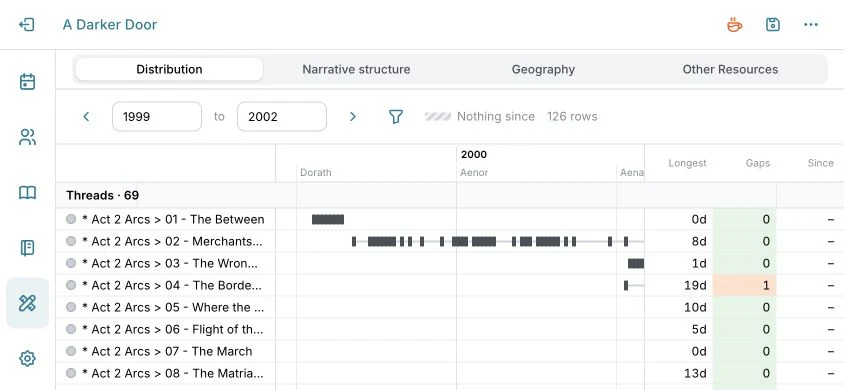
Task: Sort by the Since column header
Action: pyautogui.click(x=820, y=163)
